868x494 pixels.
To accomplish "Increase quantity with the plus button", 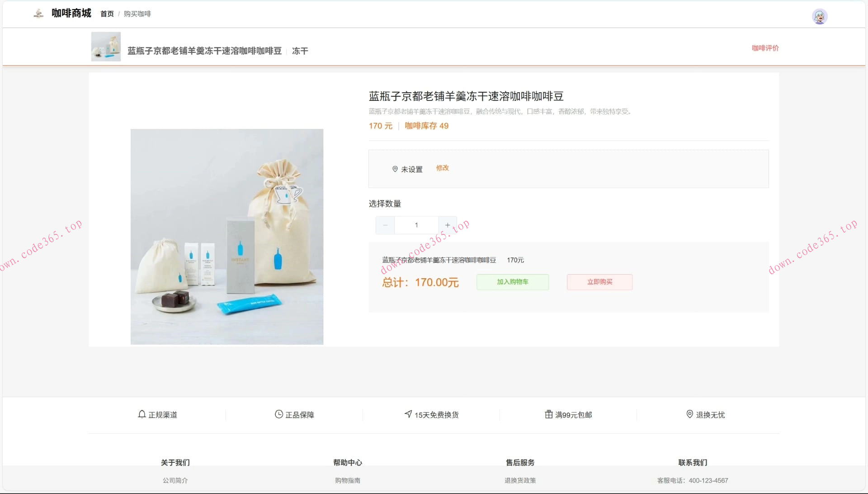I will (x=448, y=225).
